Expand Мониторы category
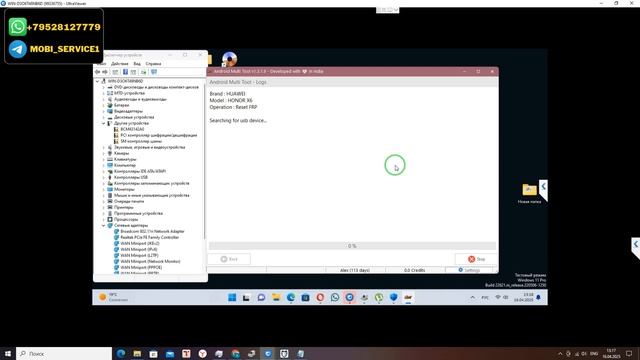 click(104, 189)
